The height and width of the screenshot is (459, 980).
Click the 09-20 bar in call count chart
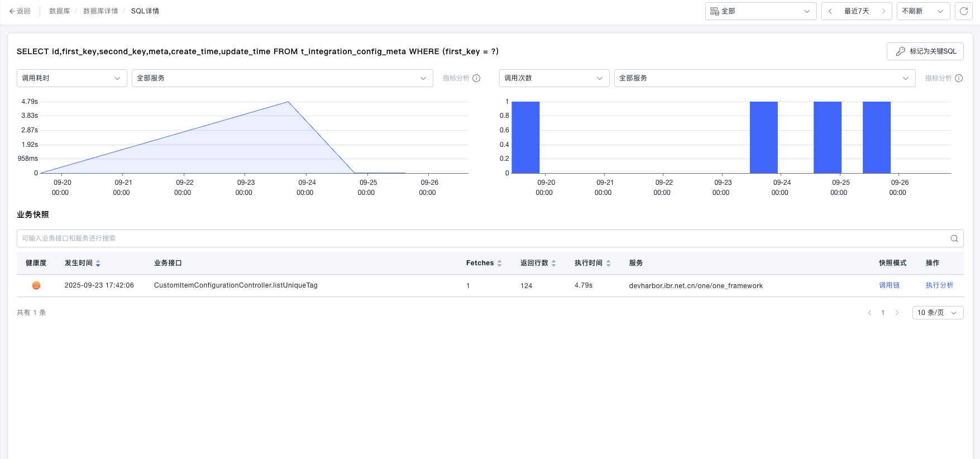(x=525, y=137)
